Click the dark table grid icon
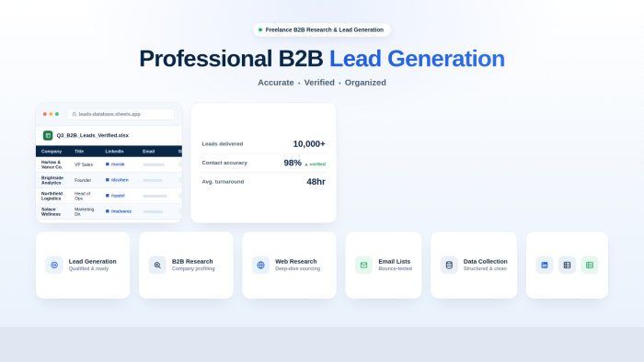This screenshot has width=644, height=362. pos(568,266)
